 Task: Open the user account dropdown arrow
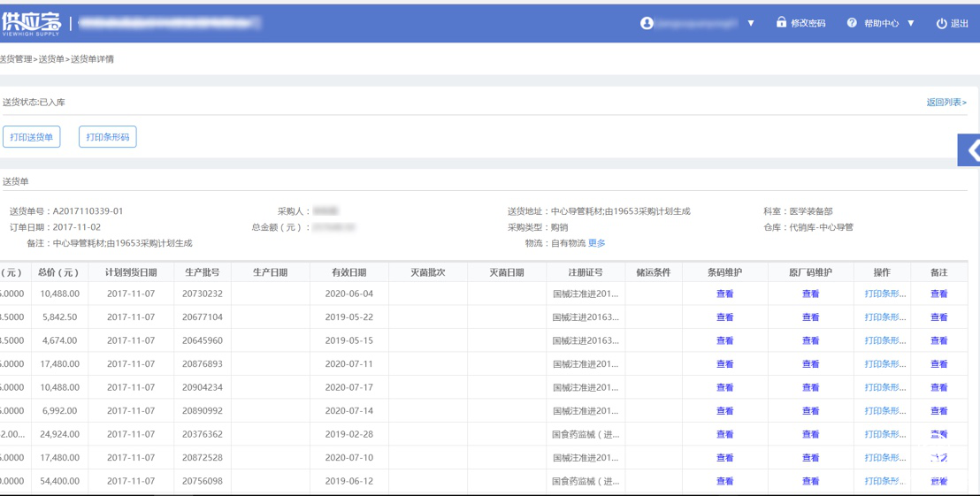tap(751, 23)
